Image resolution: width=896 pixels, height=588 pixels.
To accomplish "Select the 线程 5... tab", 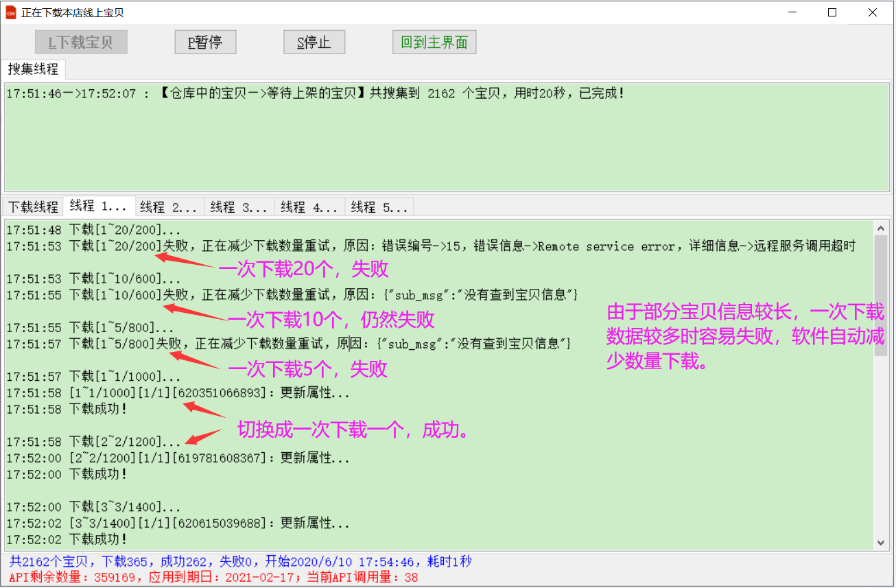I will [x=379, y=207].
